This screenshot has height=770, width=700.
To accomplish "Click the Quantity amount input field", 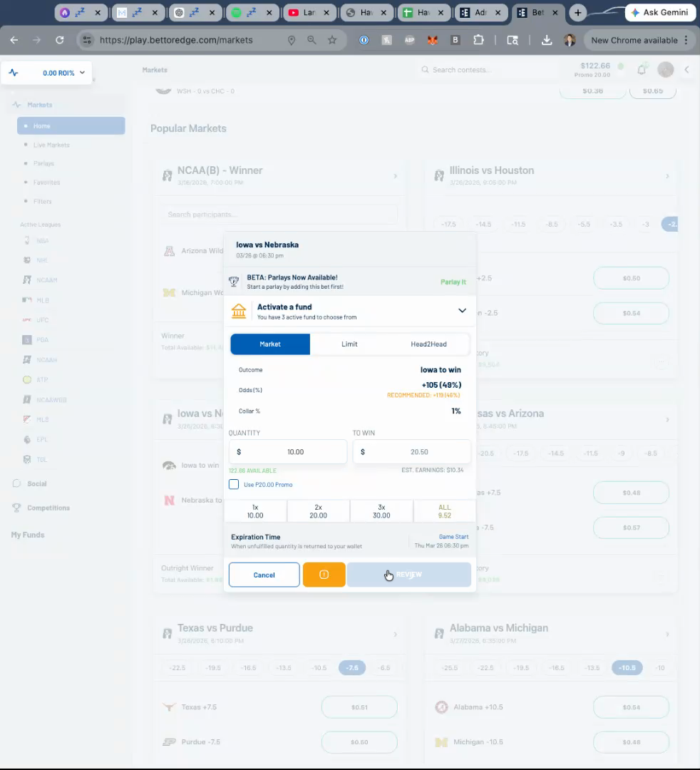I will [288, 452].
